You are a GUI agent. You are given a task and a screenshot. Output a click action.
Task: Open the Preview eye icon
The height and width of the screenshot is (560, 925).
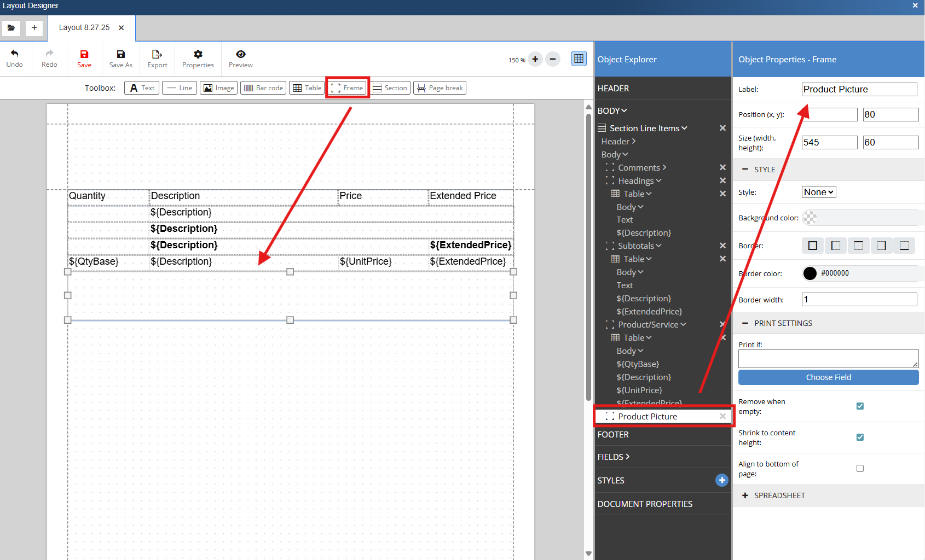tap(240, 55)
